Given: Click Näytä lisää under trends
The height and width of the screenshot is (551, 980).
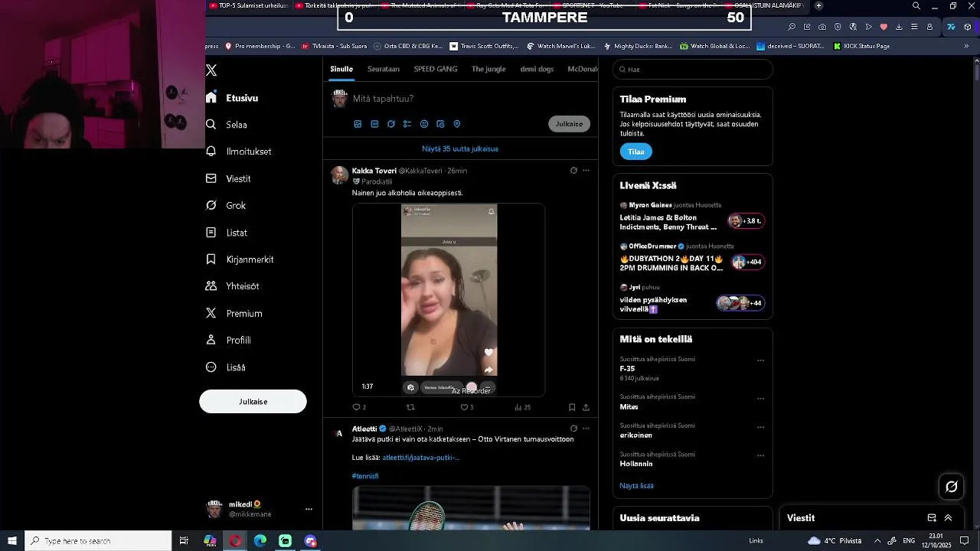Looking at the screenshot, I should click(636, 486).
